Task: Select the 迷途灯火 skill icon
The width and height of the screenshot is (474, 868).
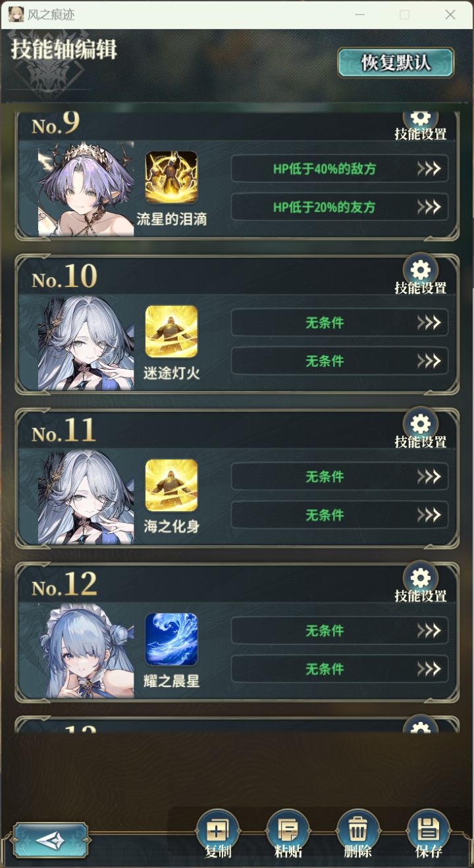Action: click(x=171, y=331)
